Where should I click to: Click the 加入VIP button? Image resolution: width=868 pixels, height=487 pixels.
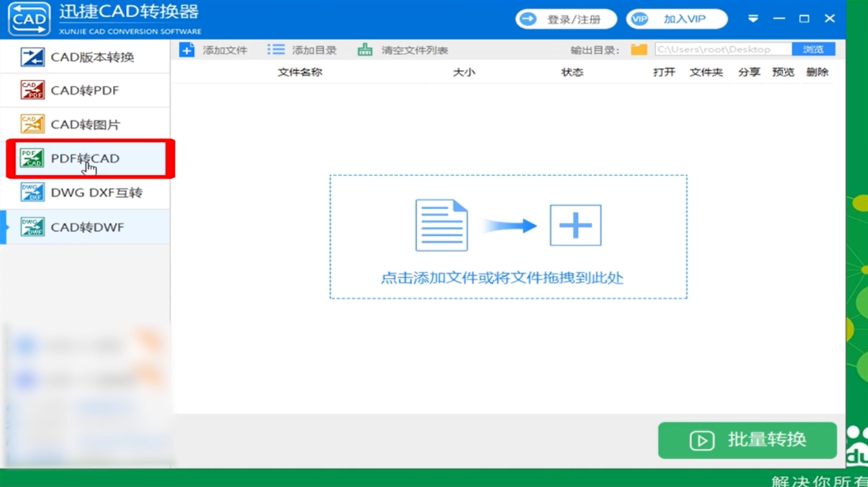[x=677, y=19]
